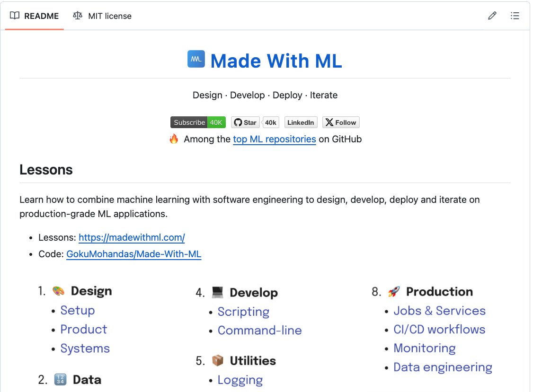Click the Subscribe 40K badge

point(198,122)
